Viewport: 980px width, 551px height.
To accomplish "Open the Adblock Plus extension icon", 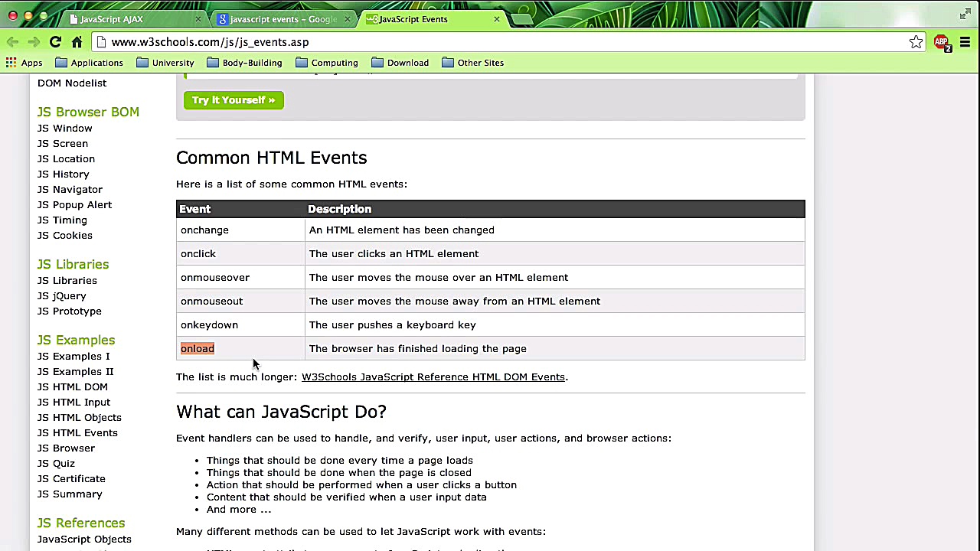I will [942, 43].
